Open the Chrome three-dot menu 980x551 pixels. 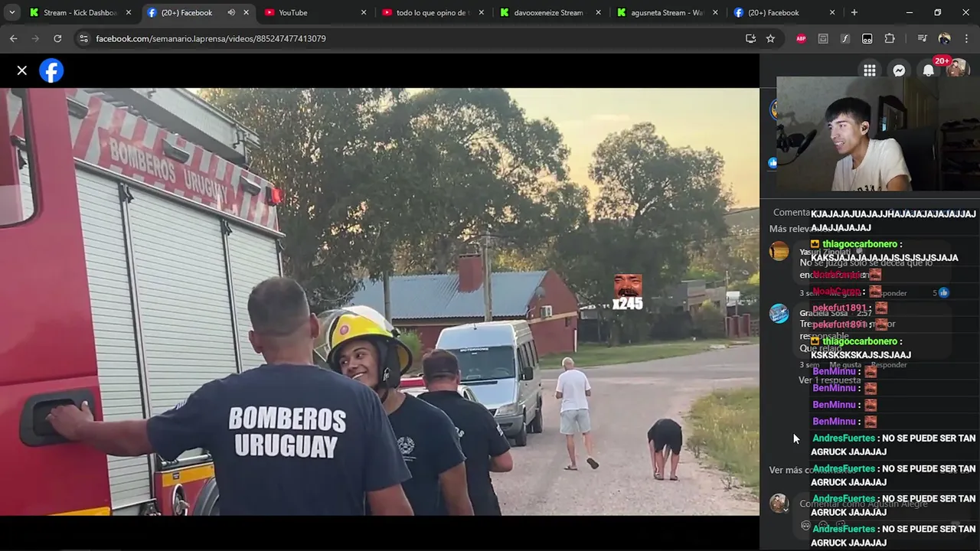[966, 38]
